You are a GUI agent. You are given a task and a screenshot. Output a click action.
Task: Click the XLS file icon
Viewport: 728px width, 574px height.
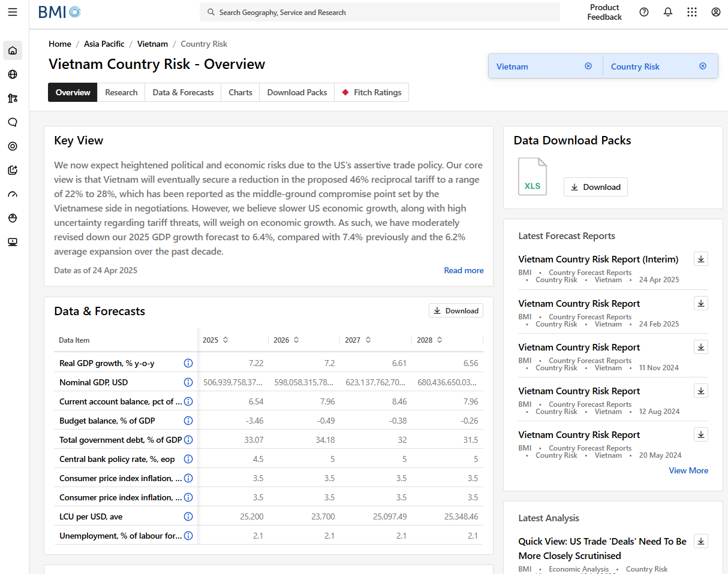pyautogui.click(x=533, y=177)
